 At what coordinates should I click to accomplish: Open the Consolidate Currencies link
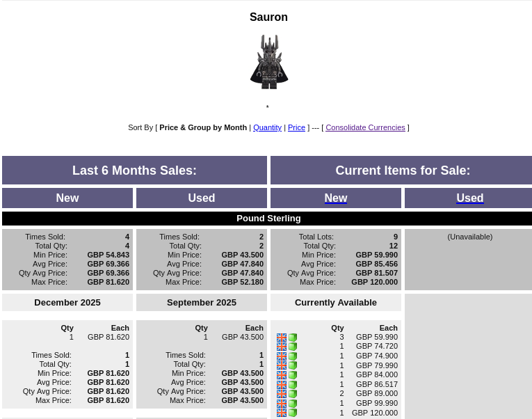pos(365,127)
